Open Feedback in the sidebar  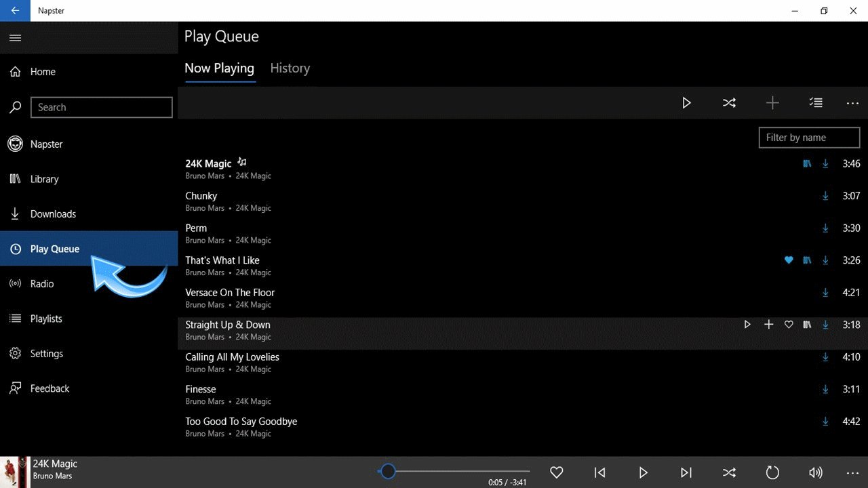[x=89, y=388]
